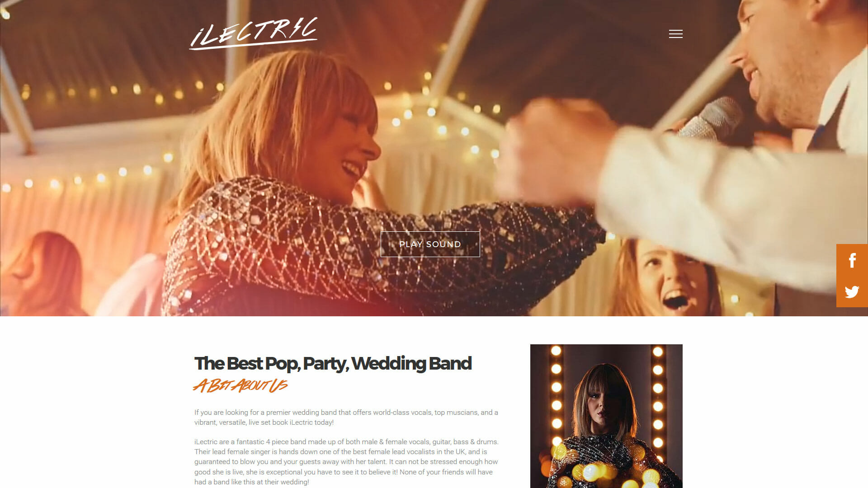Open the female singer portrait photo
This screenshot has width=868, height=488.
(x=606, y=416)
